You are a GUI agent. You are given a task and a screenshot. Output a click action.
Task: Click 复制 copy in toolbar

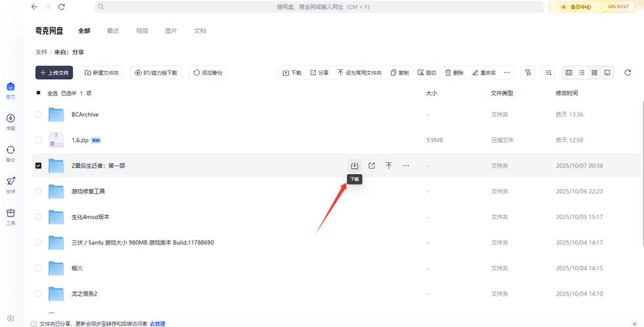point(399,73)
